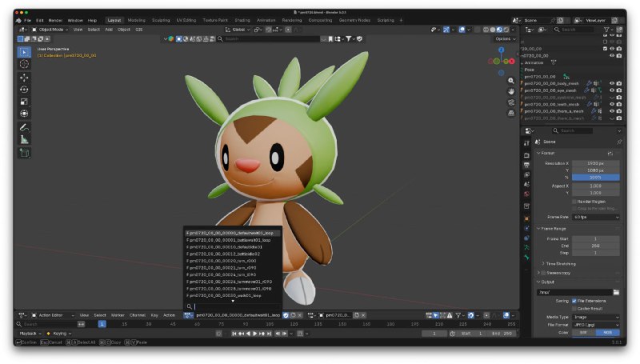640x364 pixels.
Task: Select the RGB color mode button
Action: click(608, 332)
